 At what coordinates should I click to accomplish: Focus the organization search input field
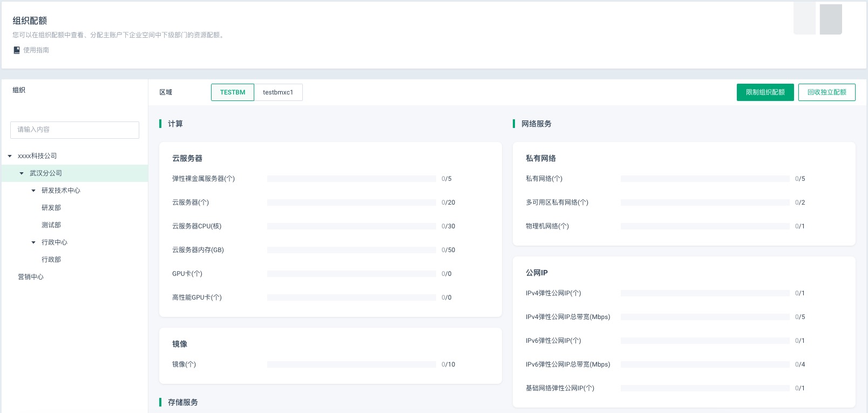(74, 130)
